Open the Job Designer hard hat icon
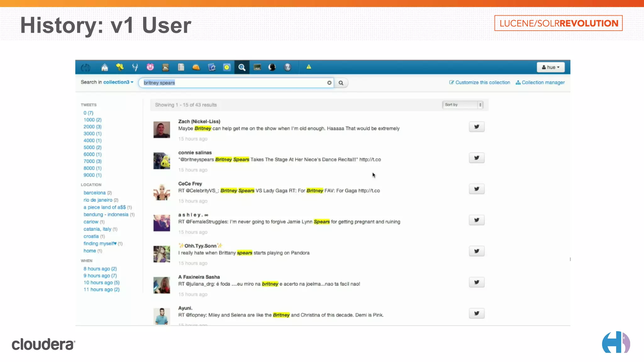644x362 pixels. [x=196, y=67]
